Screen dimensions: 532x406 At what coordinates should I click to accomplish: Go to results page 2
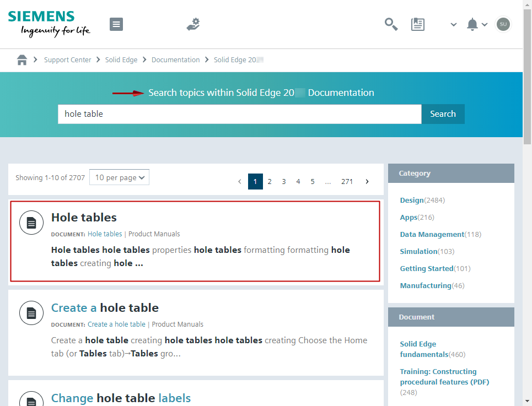(x=270, y=182)
